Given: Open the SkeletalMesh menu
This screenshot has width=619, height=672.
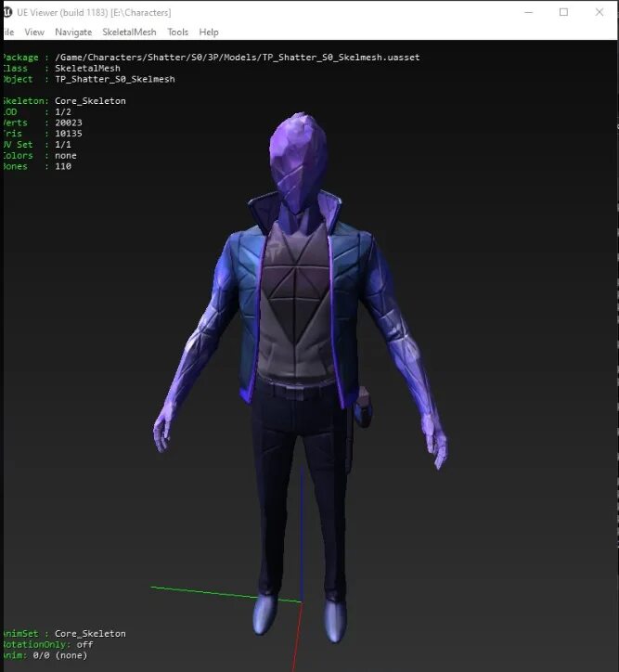Looking at the screenshot, I should [129, 32].
